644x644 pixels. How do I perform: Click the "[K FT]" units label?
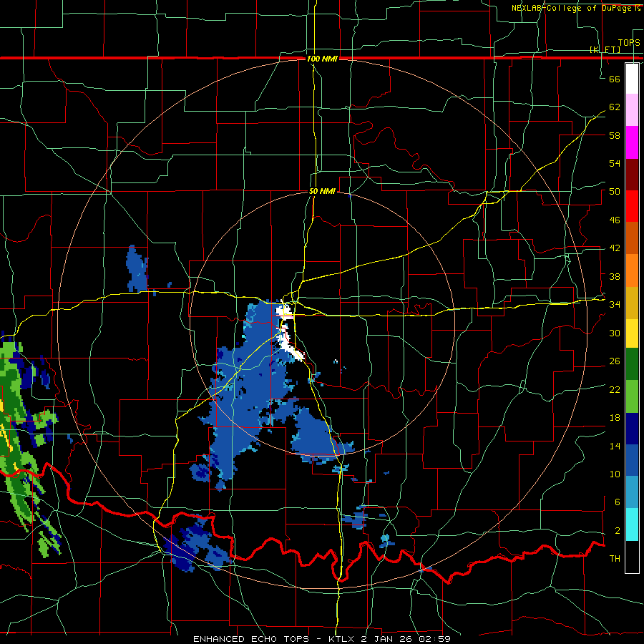[x=605, y=49]
